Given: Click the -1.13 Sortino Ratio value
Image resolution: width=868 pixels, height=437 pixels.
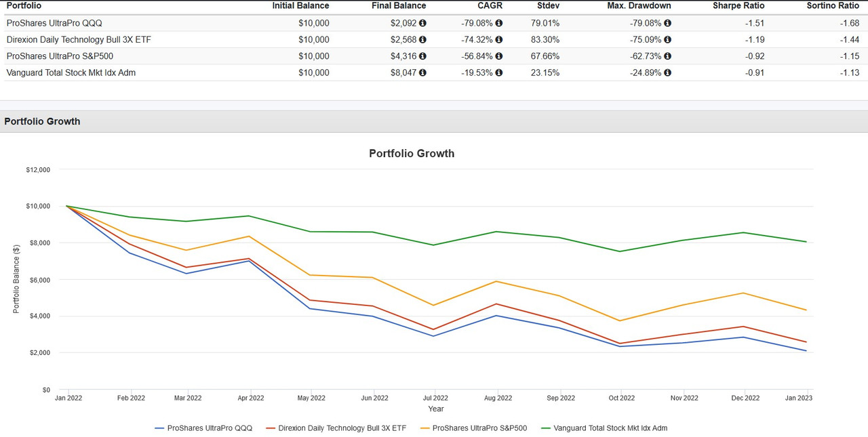Looking at the screenshot, I should tap(848, 72).
